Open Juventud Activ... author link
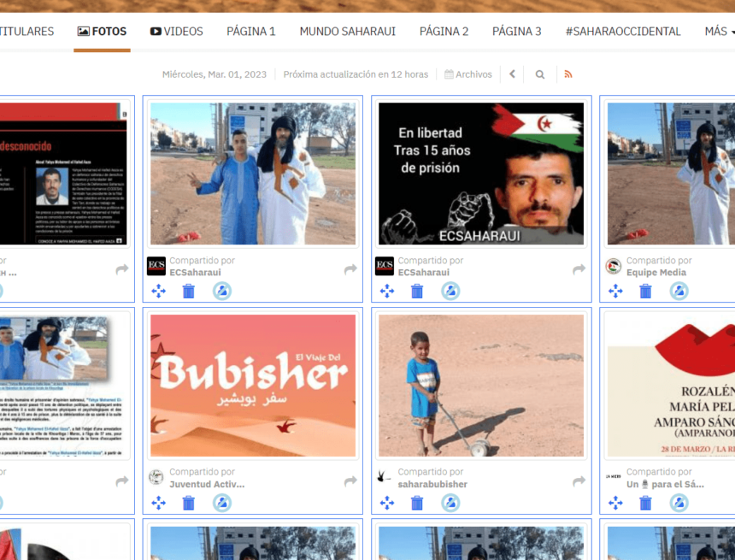Viewport: 735px width, 560px height. [x=207, y=484]
